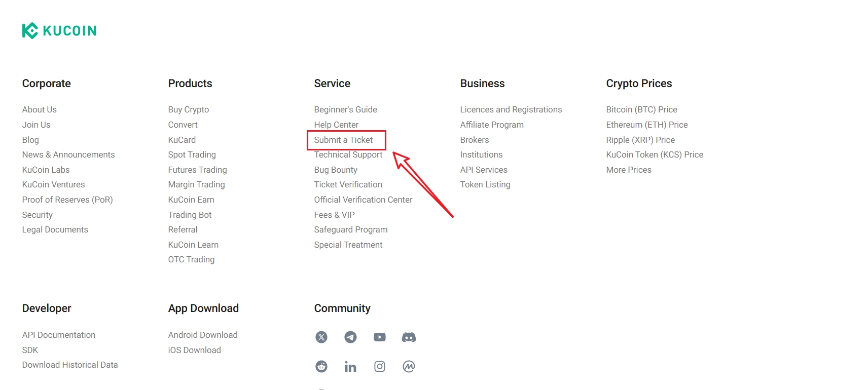
Task: Click the CoinMarketCap community icon
Action: click(x=409, y=367)
